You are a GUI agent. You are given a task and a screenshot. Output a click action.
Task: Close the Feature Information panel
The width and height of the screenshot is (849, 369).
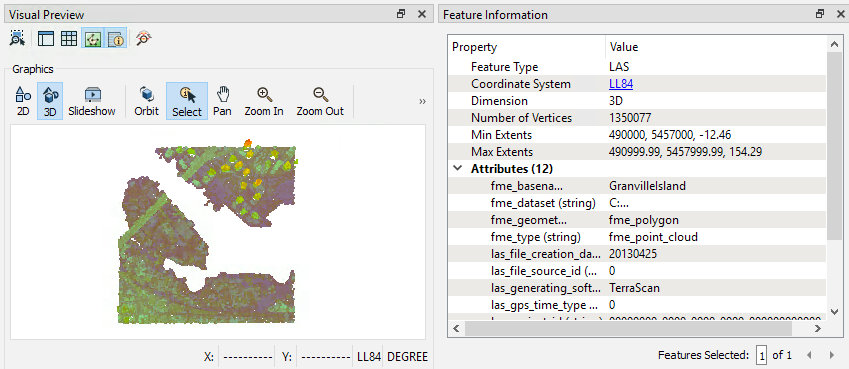click(x=841, y=14)
